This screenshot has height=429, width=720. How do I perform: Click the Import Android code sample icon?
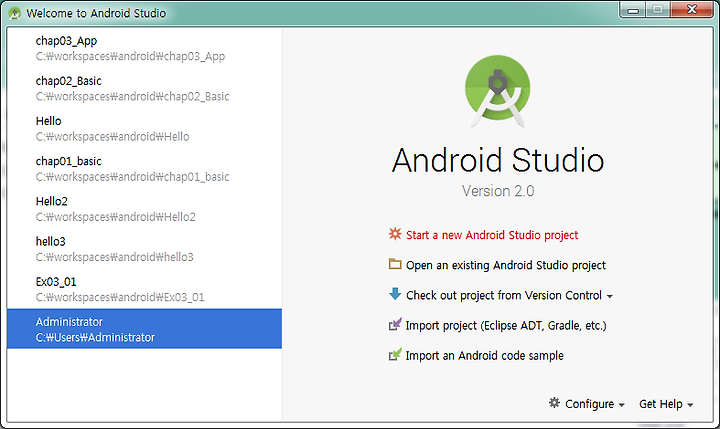pos(395,354)
